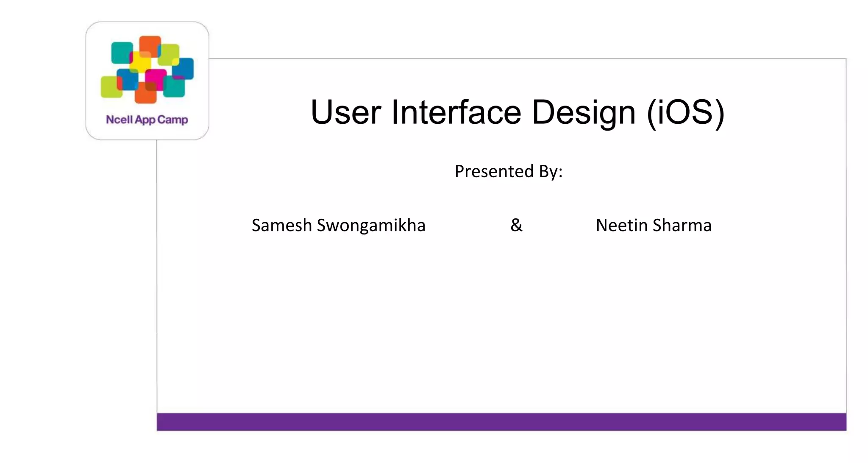Click the top-left teal square in logo
The image size is (868, 463).
coord(121,53)
